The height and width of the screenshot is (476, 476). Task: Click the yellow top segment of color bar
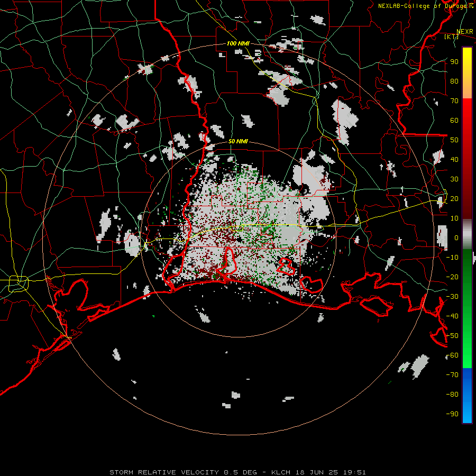pyautogui.click(x=467, y=73)
